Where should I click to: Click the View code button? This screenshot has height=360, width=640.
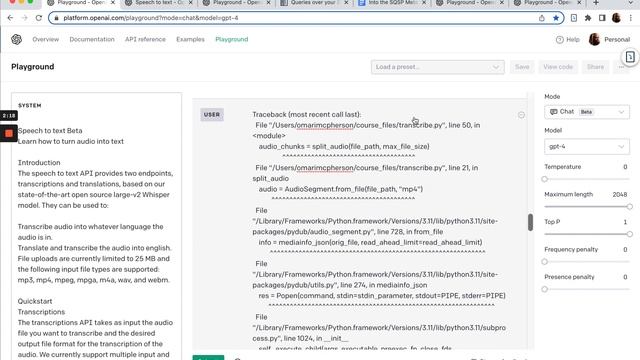558,67
